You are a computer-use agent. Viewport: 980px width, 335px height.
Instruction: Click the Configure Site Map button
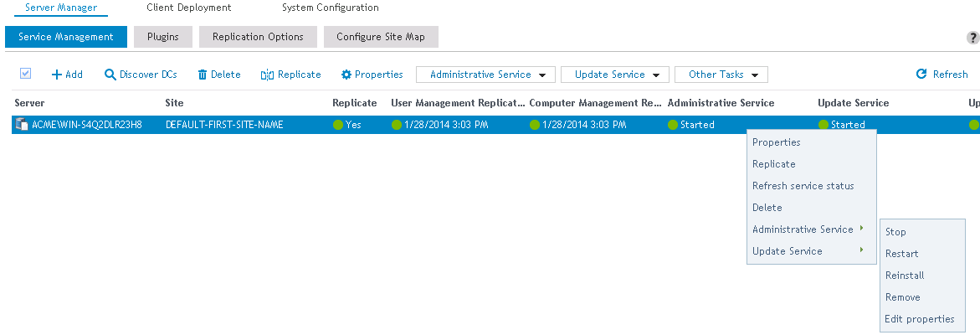380,37
